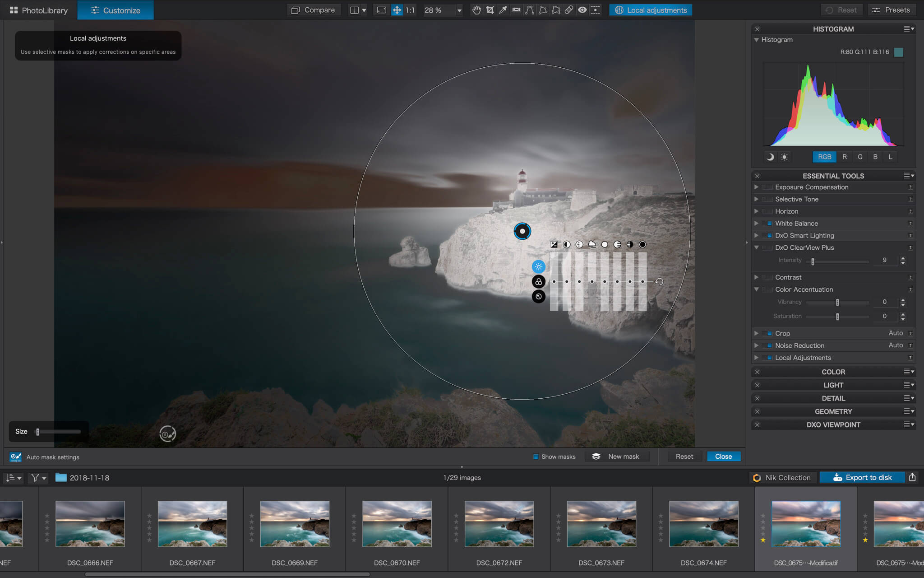Viewport: 924px width, 578px height.
Task: Expand the LIGHT section panel
Action: [833, 385]
